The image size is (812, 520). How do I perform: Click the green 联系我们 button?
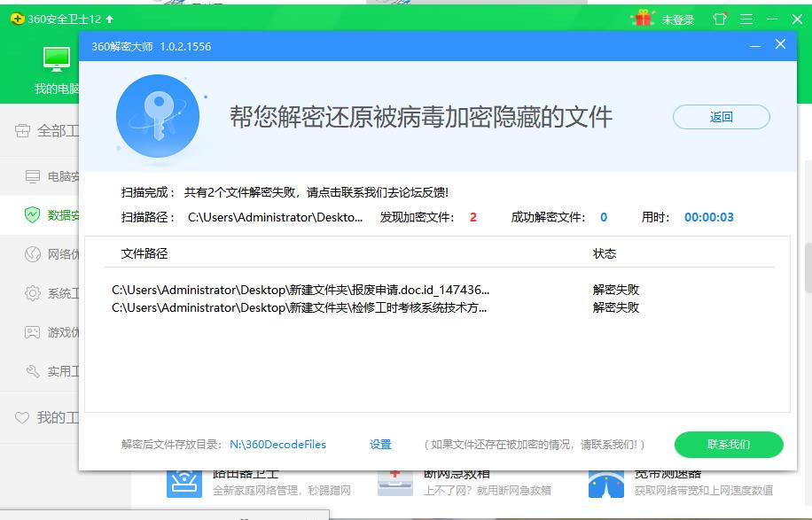point(729,445)
